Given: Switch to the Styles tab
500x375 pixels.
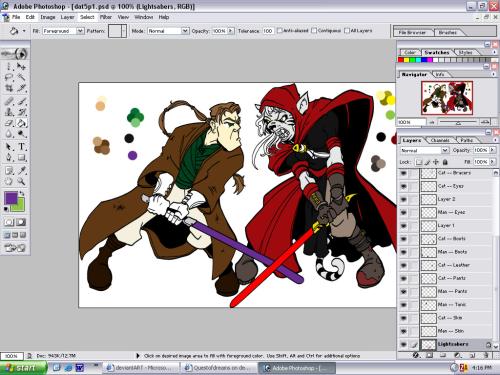Looking at the screenshot, I should click(x=465, y=53).
